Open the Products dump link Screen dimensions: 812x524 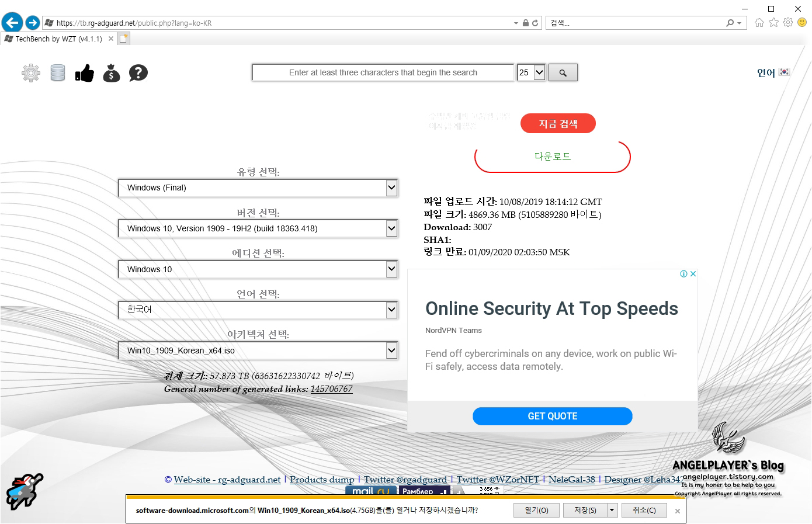point(322,480)
